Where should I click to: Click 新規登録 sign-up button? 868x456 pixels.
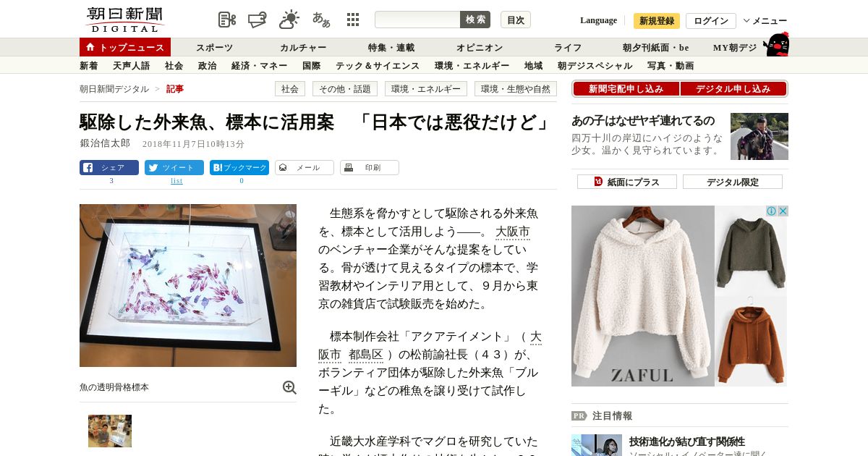coord(657,20)
